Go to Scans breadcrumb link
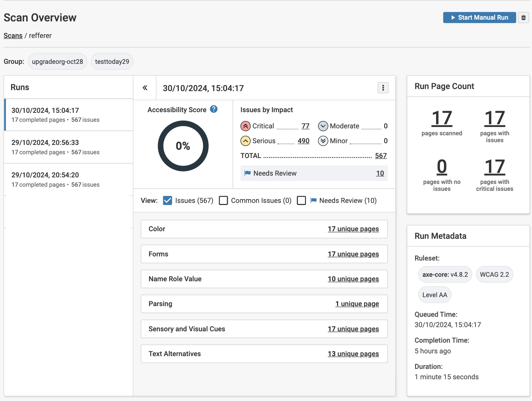This screenshot has height=401, width=532. [13, 36]
